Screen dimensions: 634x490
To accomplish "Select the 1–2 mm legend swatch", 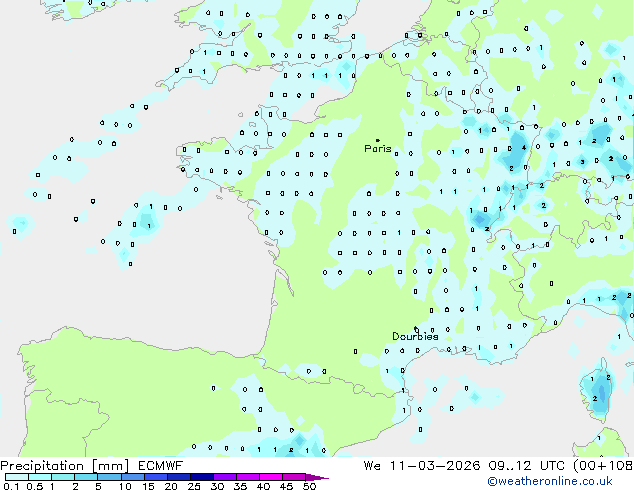I will pos(63,477).
